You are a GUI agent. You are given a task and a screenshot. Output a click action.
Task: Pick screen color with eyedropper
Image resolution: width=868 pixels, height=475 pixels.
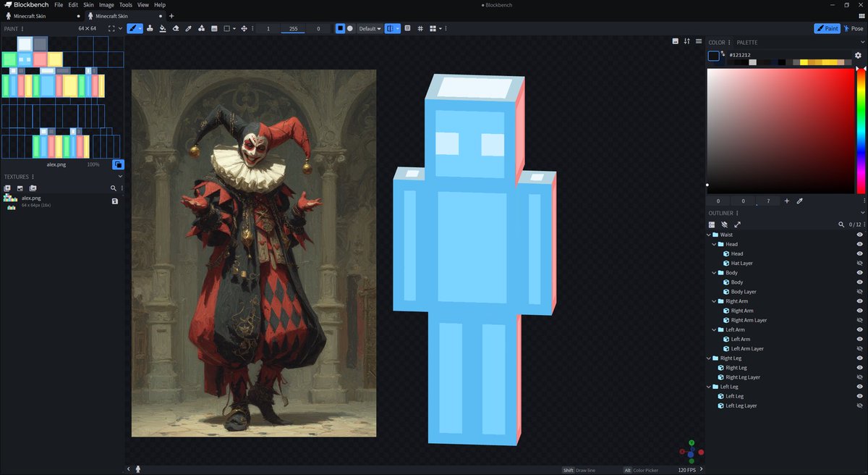(x=800, y=201)
